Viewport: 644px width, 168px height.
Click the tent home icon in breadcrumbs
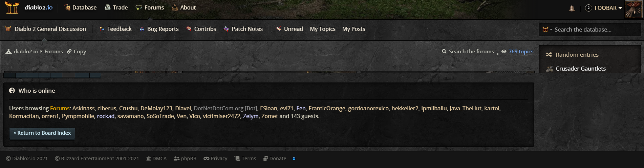(x=9, y=52)
